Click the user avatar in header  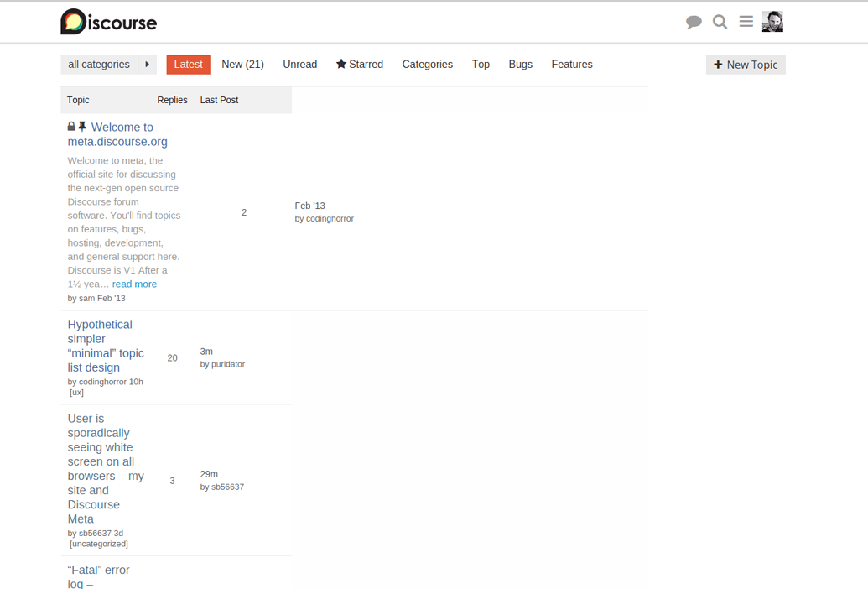click(x=772, y=22)
